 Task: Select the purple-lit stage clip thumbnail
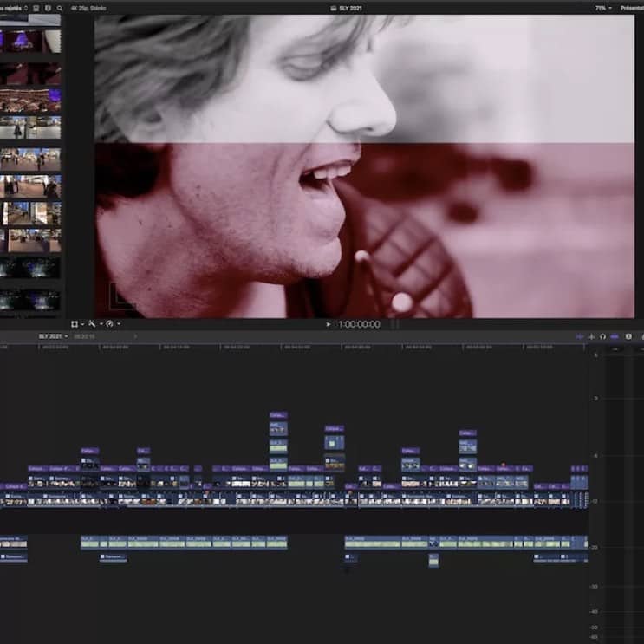coord(30,41)
